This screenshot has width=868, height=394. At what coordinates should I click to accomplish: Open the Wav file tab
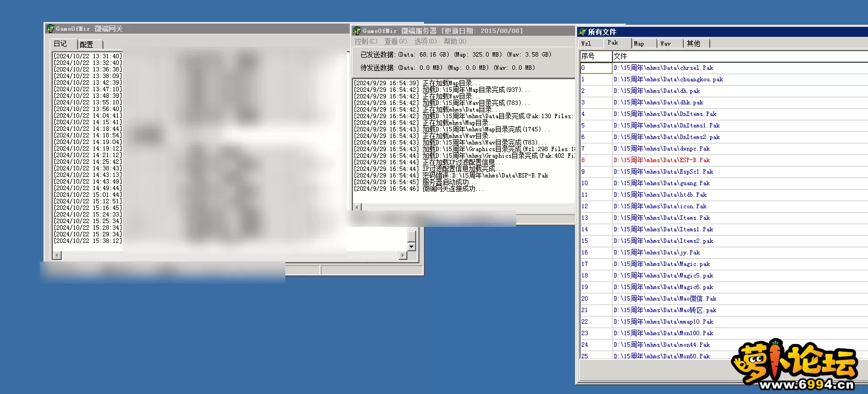[665, 43]
